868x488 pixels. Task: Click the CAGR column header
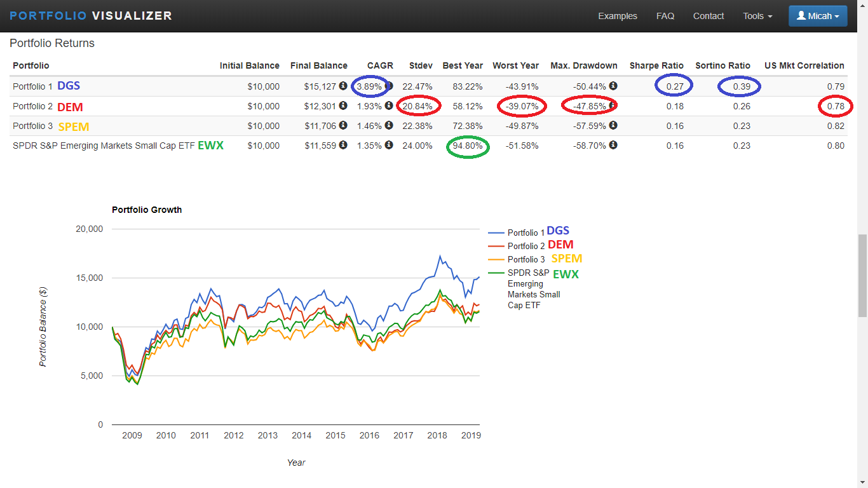pos(380,65)
